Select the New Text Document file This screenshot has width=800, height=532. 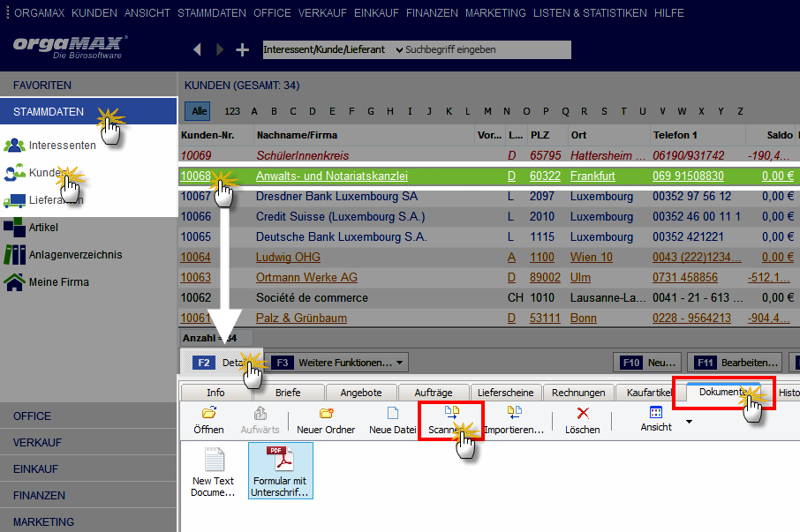214,472
